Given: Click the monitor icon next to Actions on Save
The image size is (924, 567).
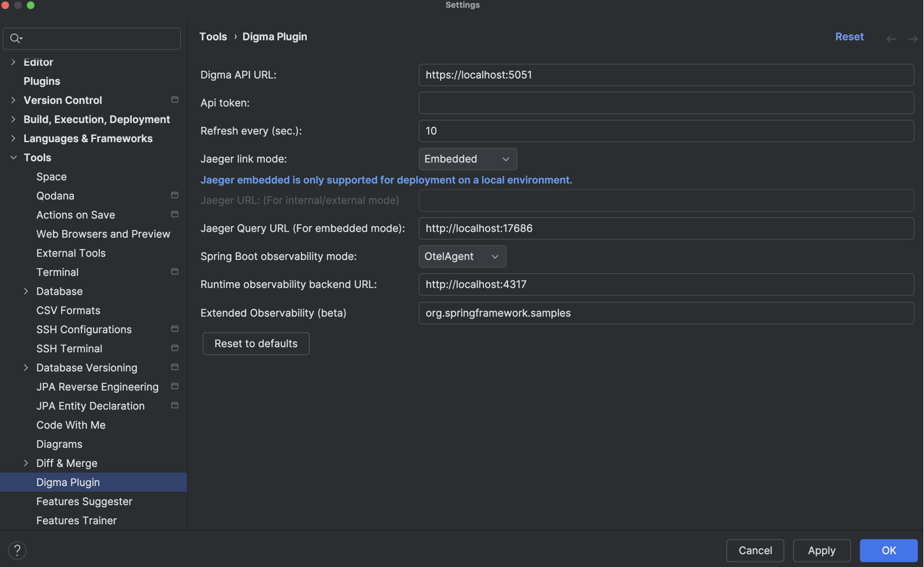Looking at the screenshot, I should (174, 214).
